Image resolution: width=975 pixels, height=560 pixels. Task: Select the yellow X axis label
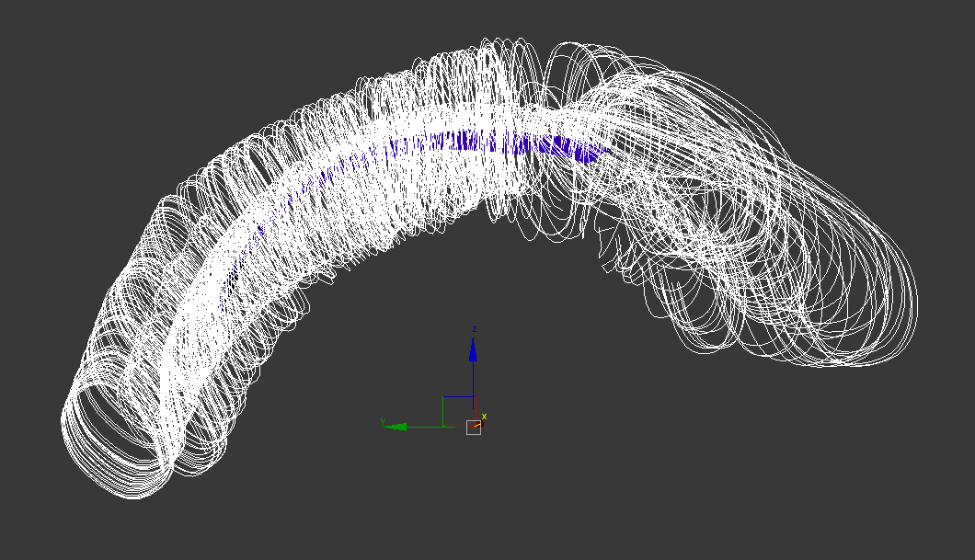pos(484,417)
